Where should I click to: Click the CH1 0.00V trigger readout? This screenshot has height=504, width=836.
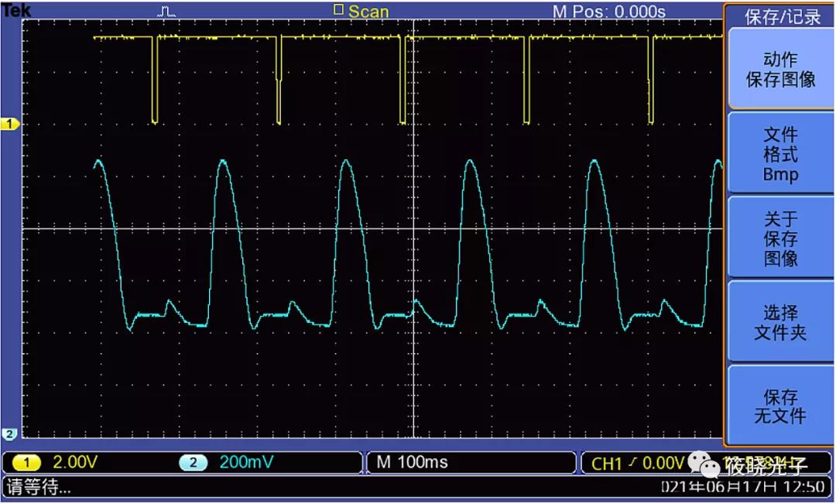tap(637, 464)
